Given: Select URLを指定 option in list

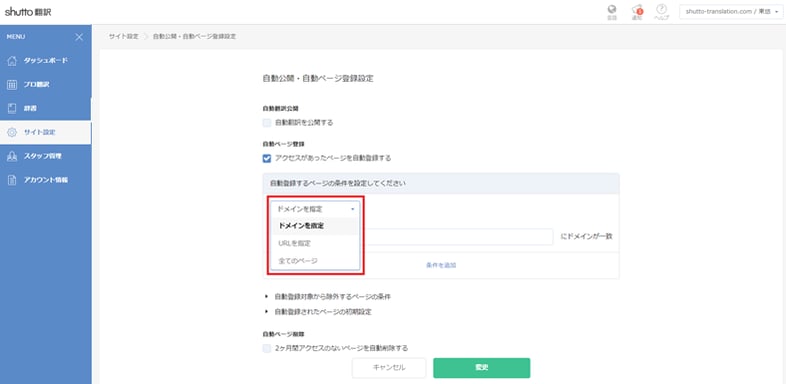Looking at the screenshot, I should click(x=315, y=243).
